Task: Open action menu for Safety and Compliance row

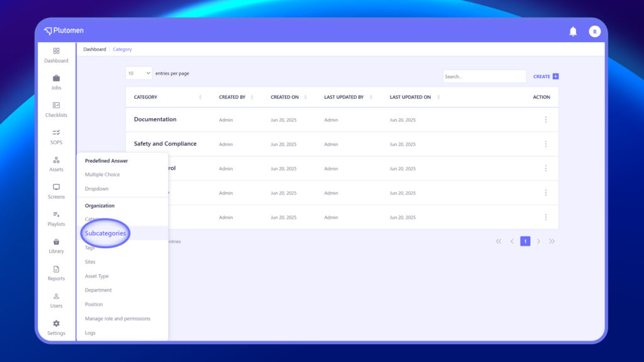Action: (545, 144)
